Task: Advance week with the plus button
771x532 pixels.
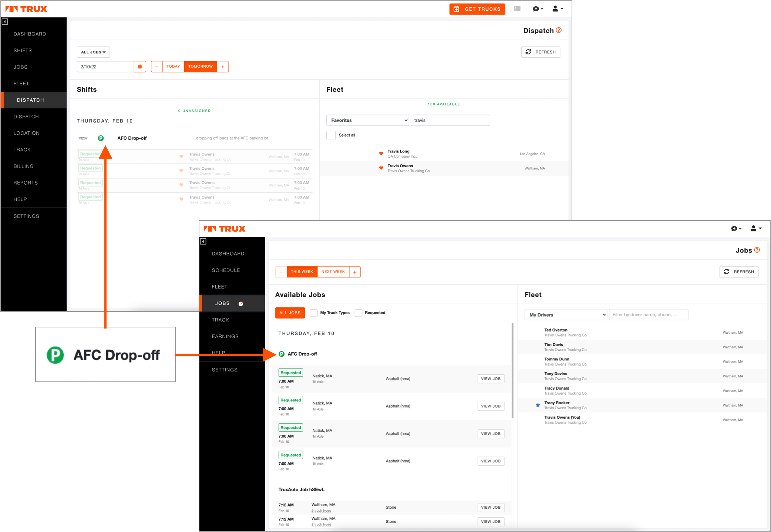Action: click(x=355, y=272)
